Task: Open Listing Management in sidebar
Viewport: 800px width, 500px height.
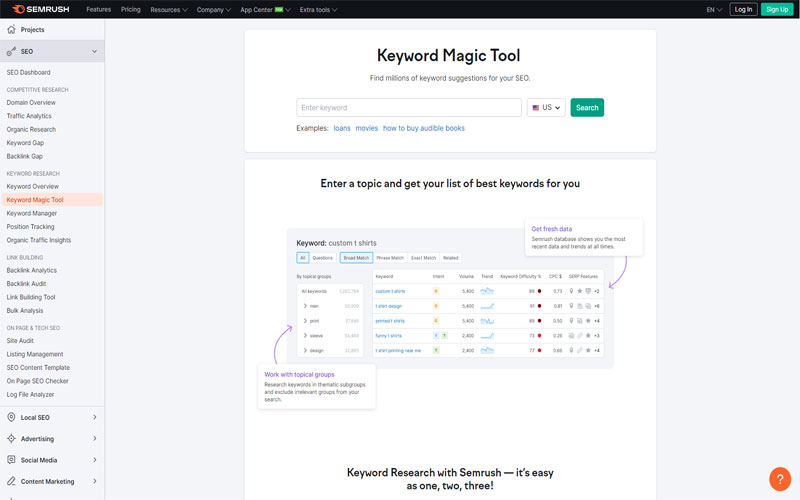Action: coord(35,354)
